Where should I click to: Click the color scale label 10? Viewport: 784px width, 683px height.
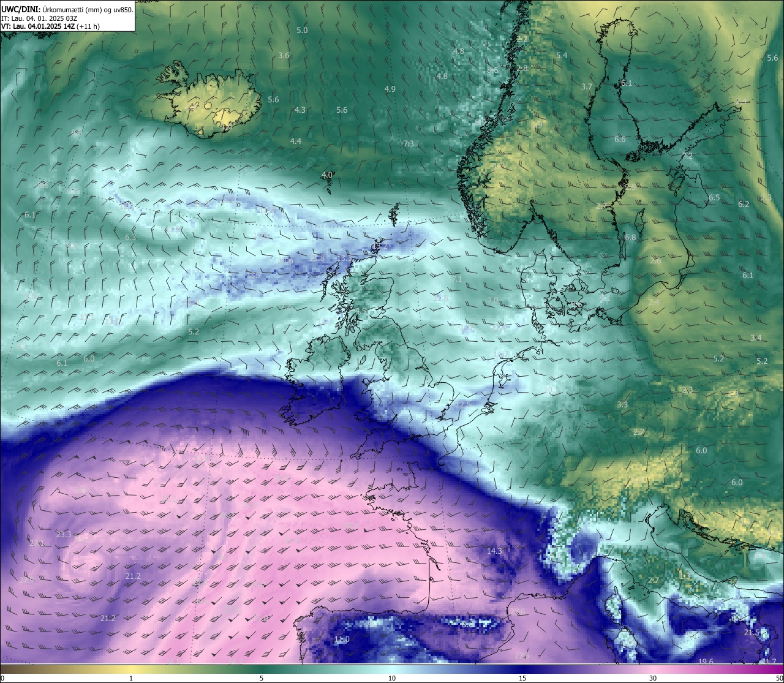coord(392,678)
